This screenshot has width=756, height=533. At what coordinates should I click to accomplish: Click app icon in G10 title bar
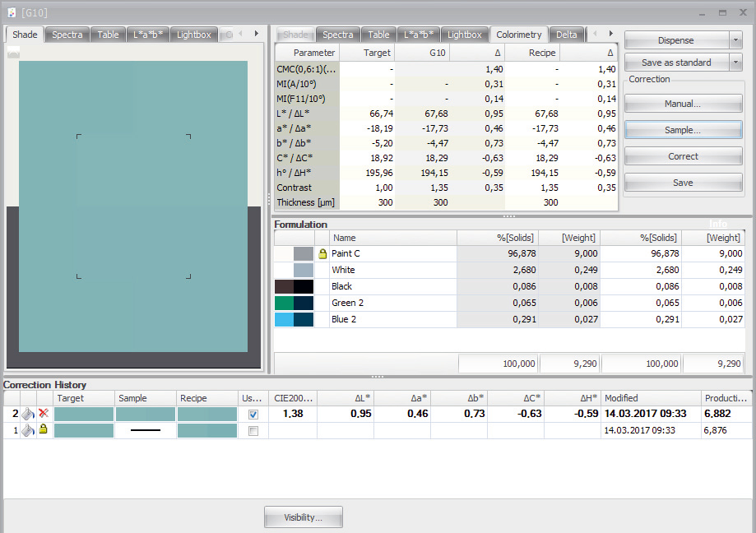pyautogui.click(x=12, y=12)
